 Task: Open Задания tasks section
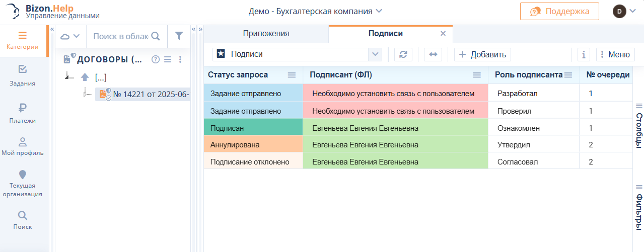(22, 75)
